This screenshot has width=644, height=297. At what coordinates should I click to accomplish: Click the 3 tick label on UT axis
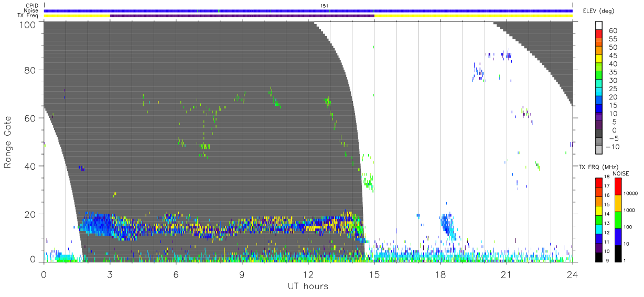(110, 273)
